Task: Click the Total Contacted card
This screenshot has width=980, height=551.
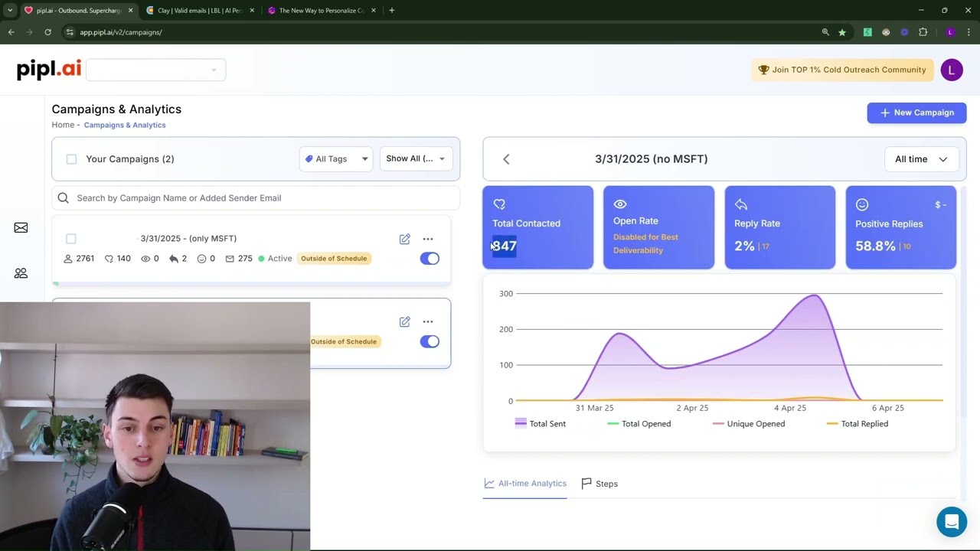Action: click(x=537, y=227)
